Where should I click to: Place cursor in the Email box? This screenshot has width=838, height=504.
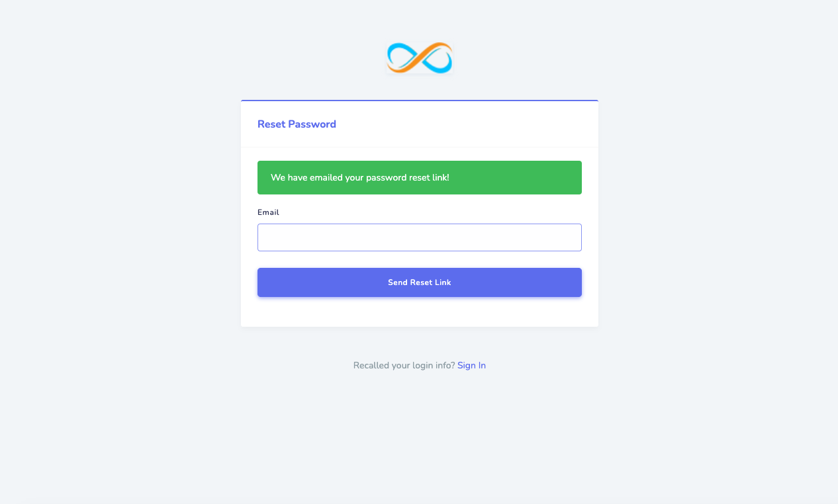point(419,237)
